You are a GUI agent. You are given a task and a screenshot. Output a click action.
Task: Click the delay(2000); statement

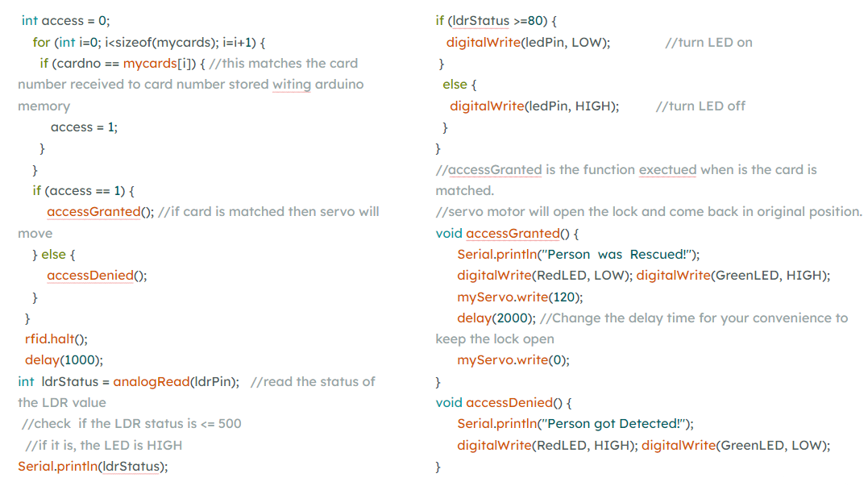(496, 318)
